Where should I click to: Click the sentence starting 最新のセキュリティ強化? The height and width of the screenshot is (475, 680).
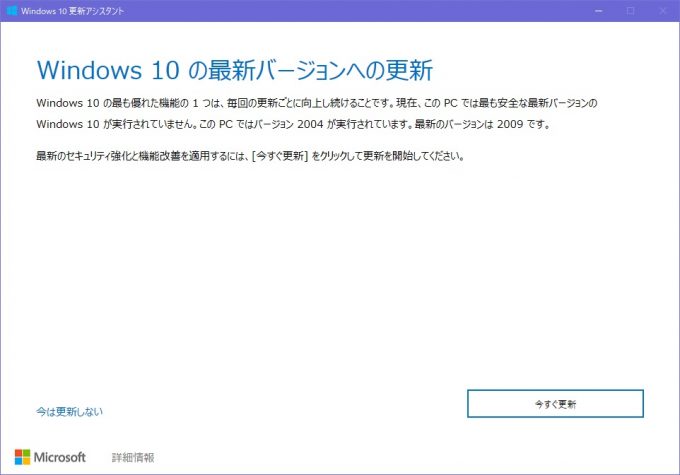(250, 155)
